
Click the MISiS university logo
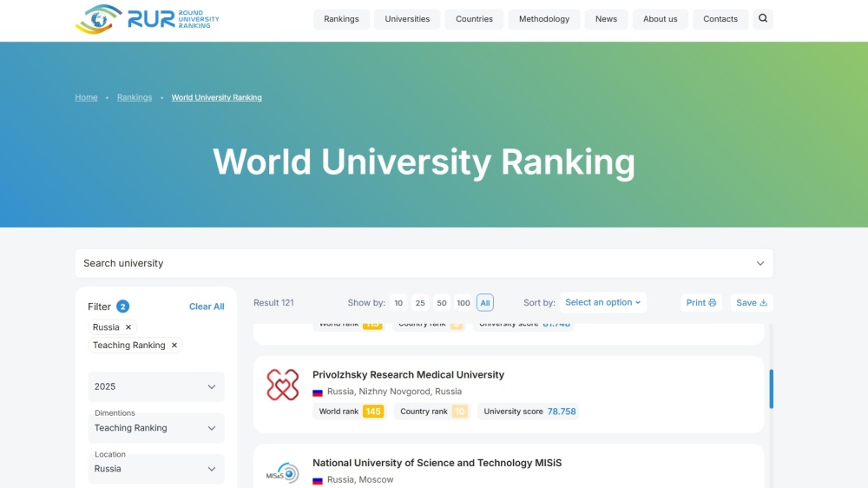click(282, 473)
